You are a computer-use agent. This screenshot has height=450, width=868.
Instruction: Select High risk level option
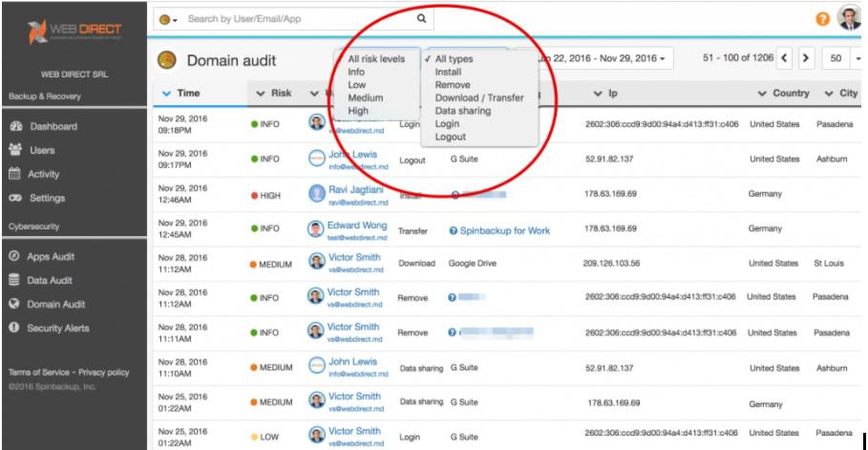[x=358, y=110]
